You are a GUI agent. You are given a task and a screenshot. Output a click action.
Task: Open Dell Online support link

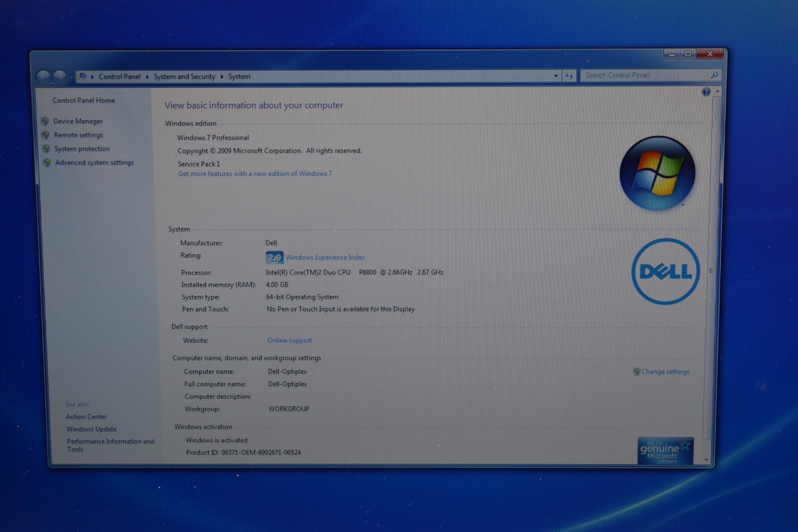pyautogui.click(x=289, y=341)
